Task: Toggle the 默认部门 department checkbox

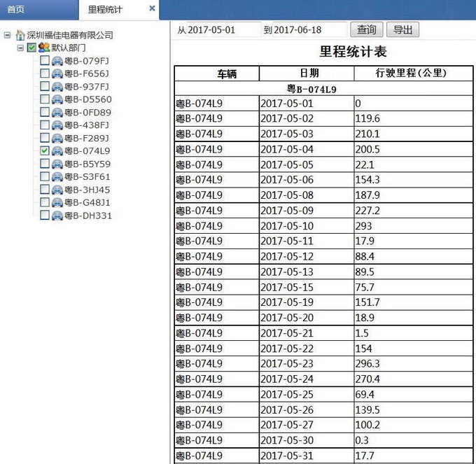Action: (31, 48)
